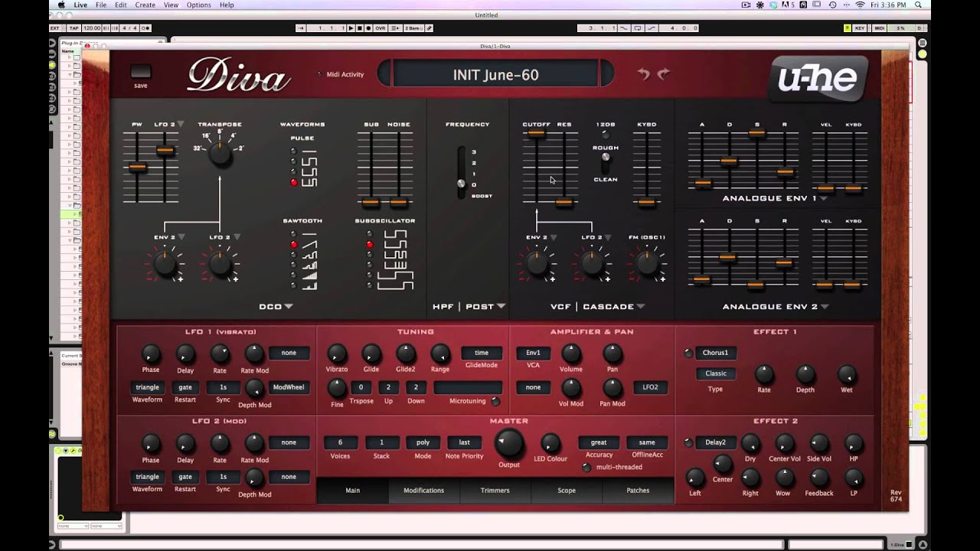Image resolution: width=980 pixels, height=551 pixels.
Task: Select the bottom sawtooth waveform option
Action: [293, 285]
